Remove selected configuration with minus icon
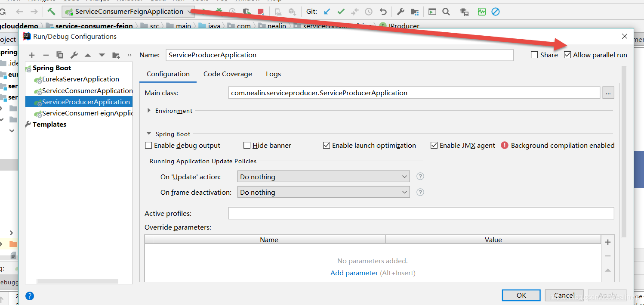This screenshot has height=305, width=644. click(46, 55)
